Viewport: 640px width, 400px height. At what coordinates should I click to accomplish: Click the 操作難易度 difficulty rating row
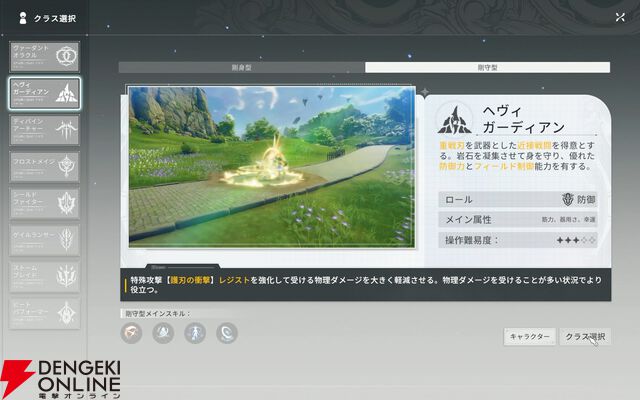[x=517, y=240]
